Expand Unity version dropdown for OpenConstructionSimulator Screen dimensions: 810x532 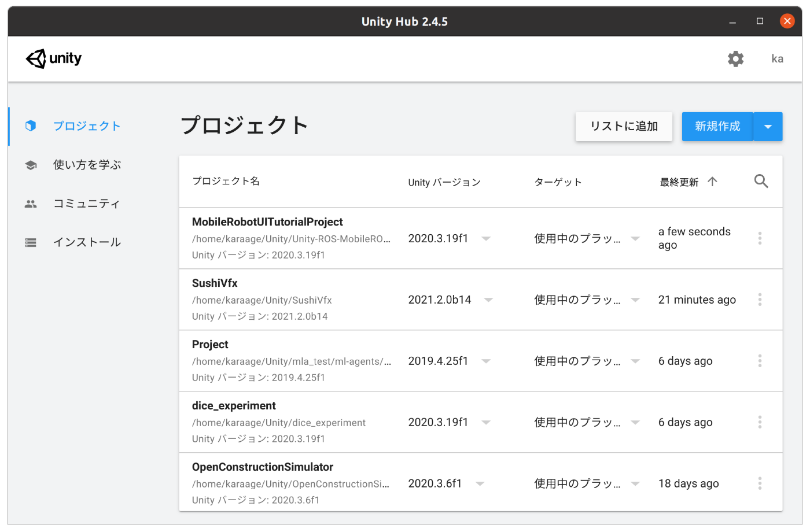click(480, 483)
